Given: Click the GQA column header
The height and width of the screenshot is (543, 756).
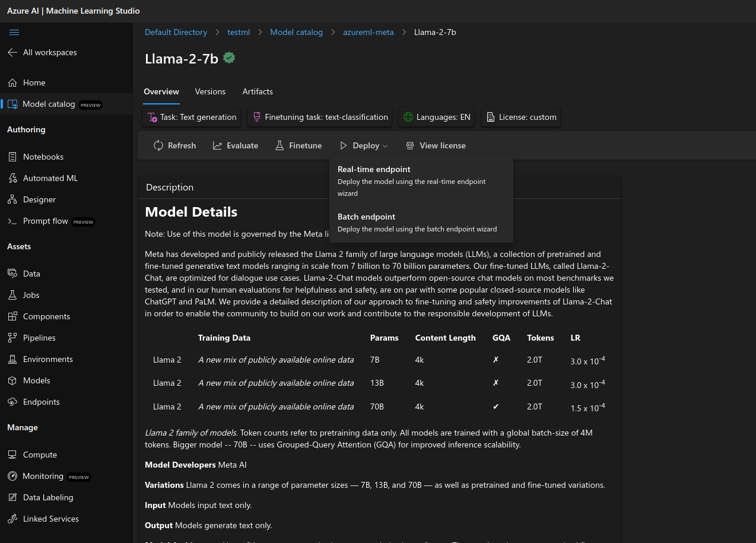Looking at the screenshot, I should pos(501,338).
